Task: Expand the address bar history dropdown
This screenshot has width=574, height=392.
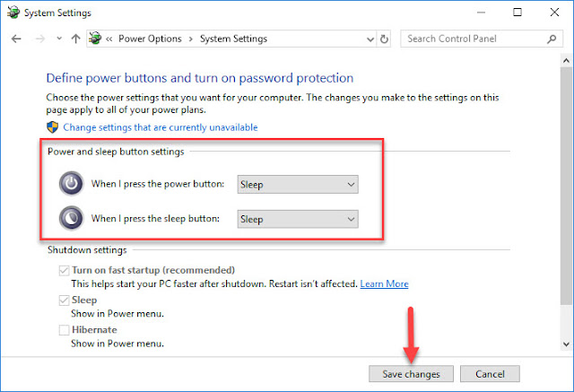Action: pyautogui.click(x=370, y=39)
